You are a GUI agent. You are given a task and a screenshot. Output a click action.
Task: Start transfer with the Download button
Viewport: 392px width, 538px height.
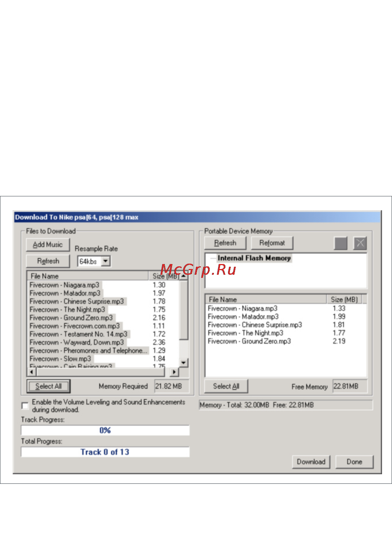[311, 462]
